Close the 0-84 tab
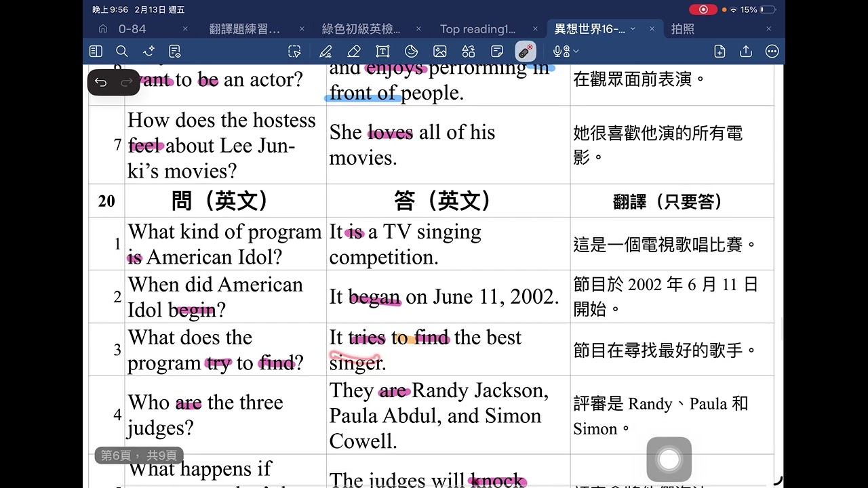Viewport: 868px width, 488px height. pyautogui.click(x=185, y=29)
